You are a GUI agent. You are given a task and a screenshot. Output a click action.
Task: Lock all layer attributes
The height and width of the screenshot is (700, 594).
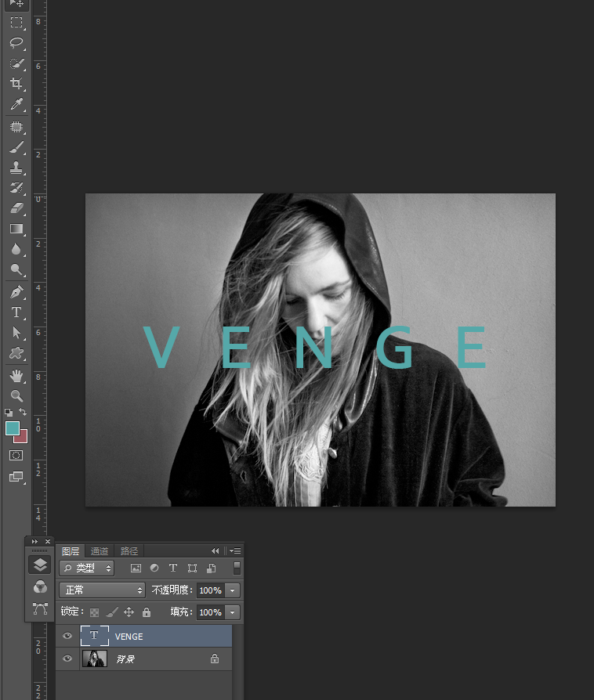(147, 612)
